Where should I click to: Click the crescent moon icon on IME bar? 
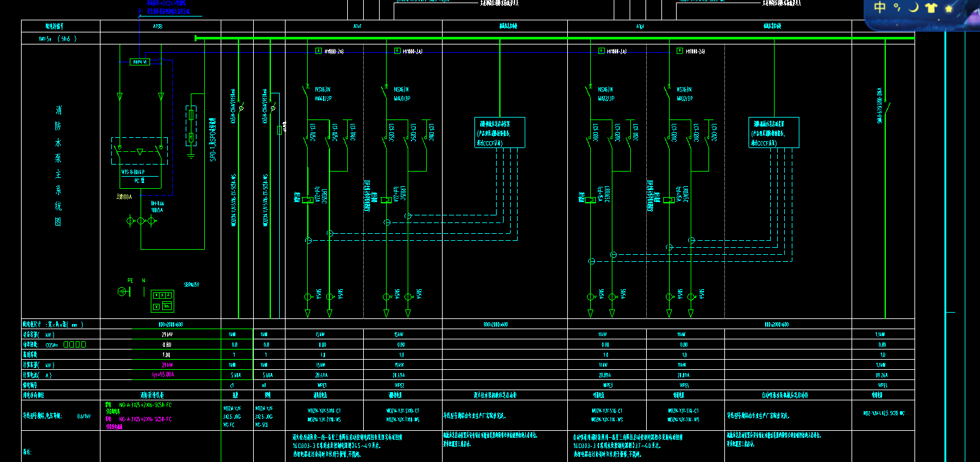click(913, 8)
